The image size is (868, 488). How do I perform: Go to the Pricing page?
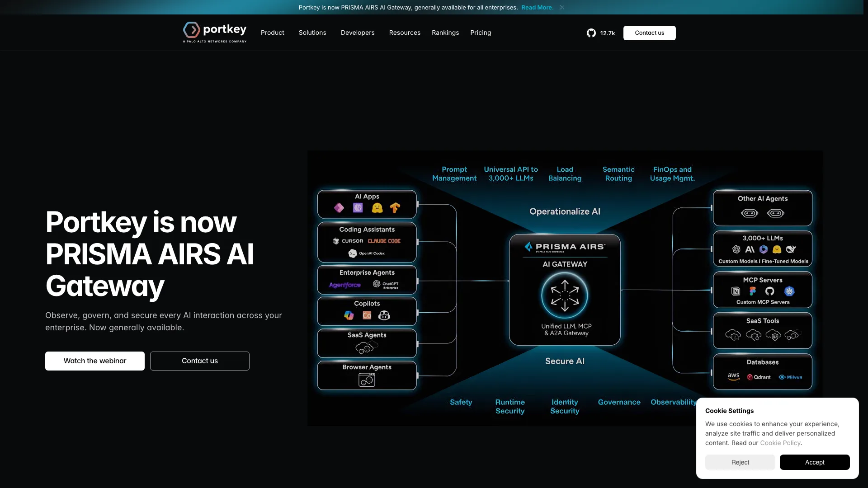(x=481, y=33)
